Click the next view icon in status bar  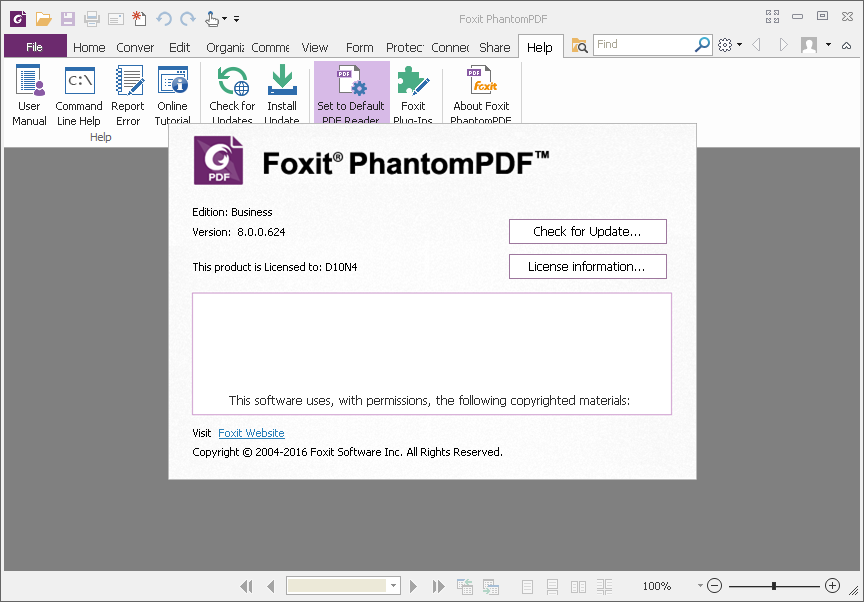coord(490,587)
